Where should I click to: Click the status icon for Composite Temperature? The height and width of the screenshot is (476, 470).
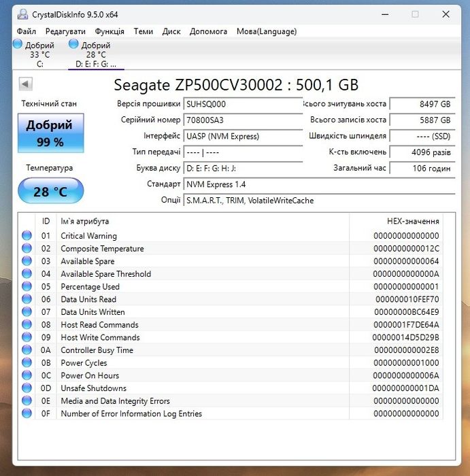(x=27, y=248)
